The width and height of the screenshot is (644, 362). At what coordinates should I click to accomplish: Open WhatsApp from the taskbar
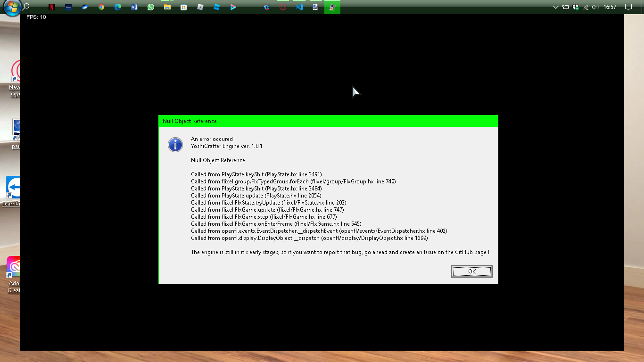click(x=151, y=7)
